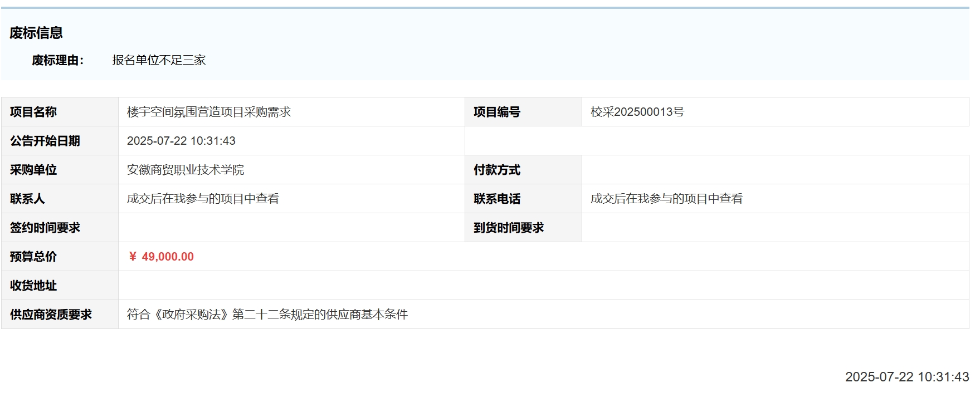Click the phone value beside 联系电话
This screenshot has height=412, width=980.
coord(666,199)
